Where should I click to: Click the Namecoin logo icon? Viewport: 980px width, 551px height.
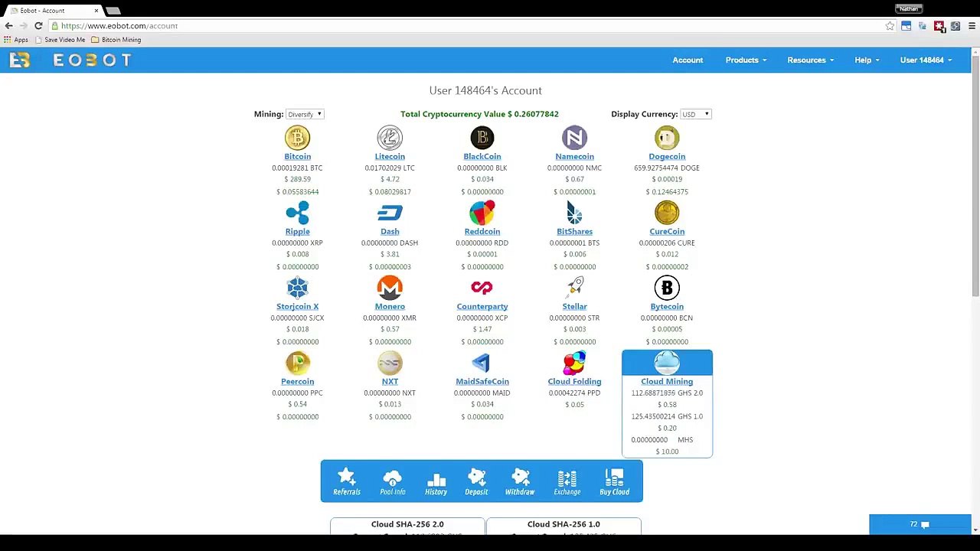pyautogui.click(x=574, y=138)
